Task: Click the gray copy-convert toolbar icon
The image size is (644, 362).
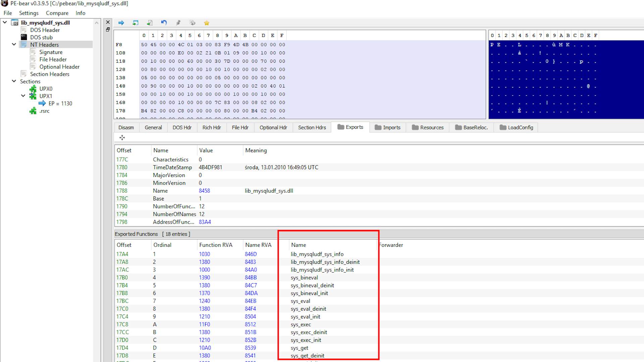Action: point(193,23)
